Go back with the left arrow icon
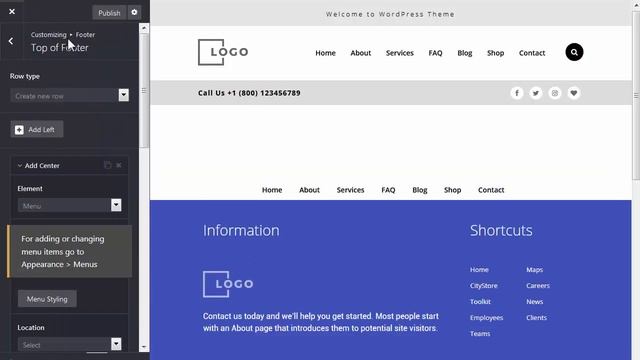The height and width of the screenshot is (360, 640). click(x=11, y=41)
